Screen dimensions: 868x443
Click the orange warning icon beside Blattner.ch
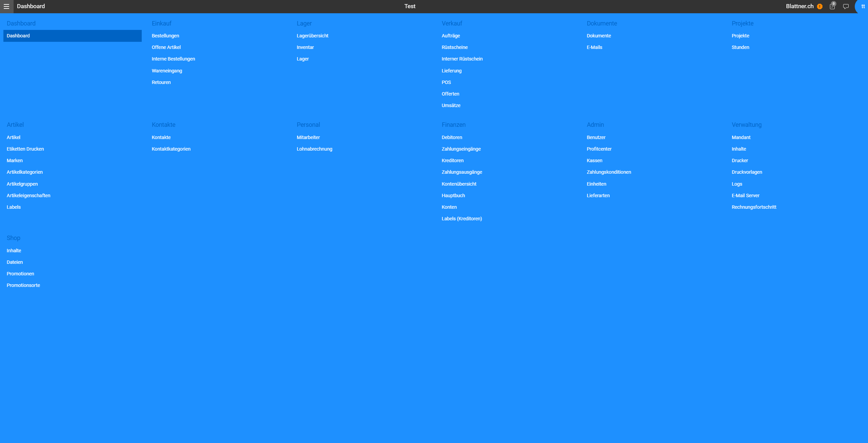[820, 6]
